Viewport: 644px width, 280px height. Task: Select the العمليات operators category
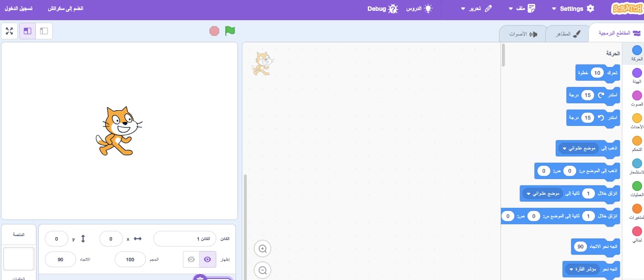click(637, 189)
